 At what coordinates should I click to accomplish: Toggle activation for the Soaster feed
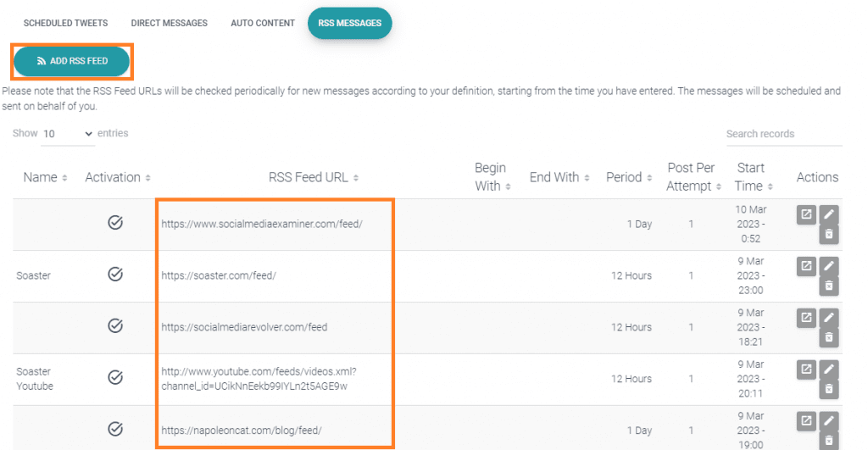click(x=115, y=274)
